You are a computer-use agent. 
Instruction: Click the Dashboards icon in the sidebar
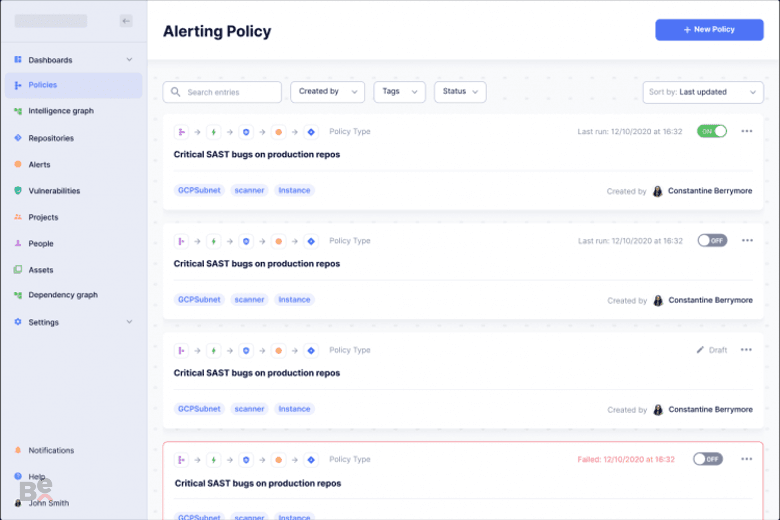(18, 60)
